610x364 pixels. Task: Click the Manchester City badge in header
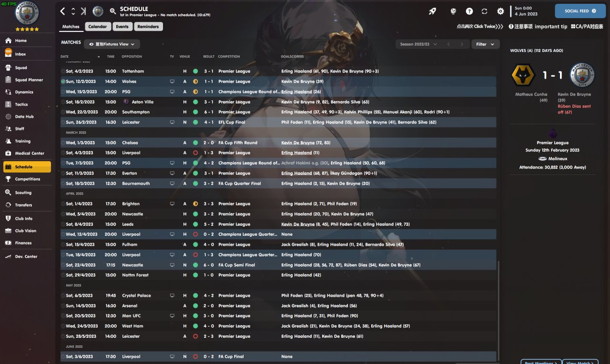tap(98, 11)
